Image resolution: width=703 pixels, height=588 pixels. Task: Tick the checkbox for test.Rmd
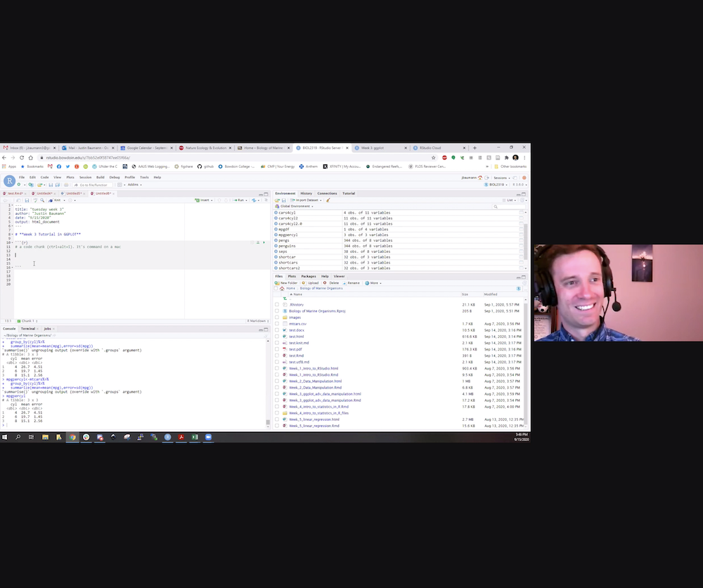276,356
